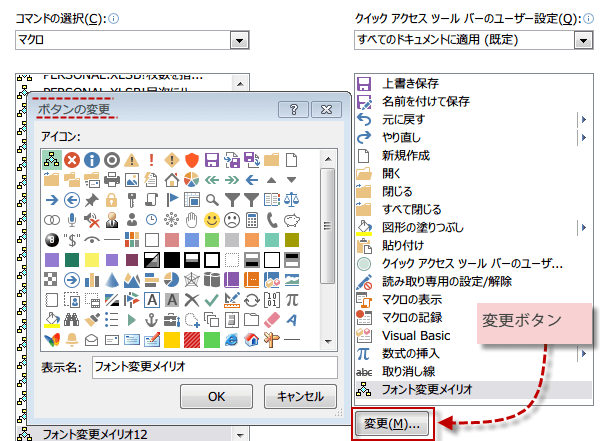Viewport: 600px width, 441px height.
Task: Open the コマンドの選択 マクロ dropdown
Action: pos(240,40)
